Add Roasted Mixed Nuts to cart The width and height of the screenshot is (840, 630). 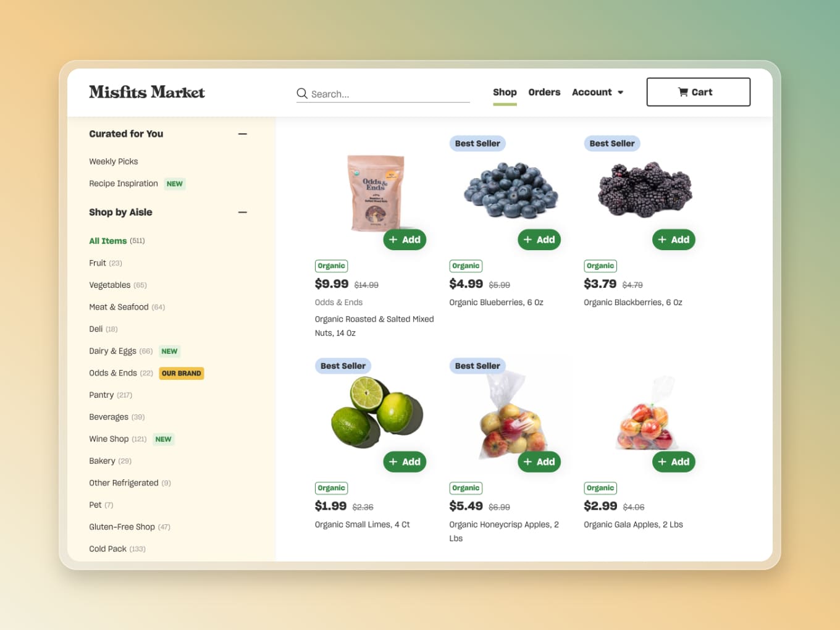tap(405, 240)
